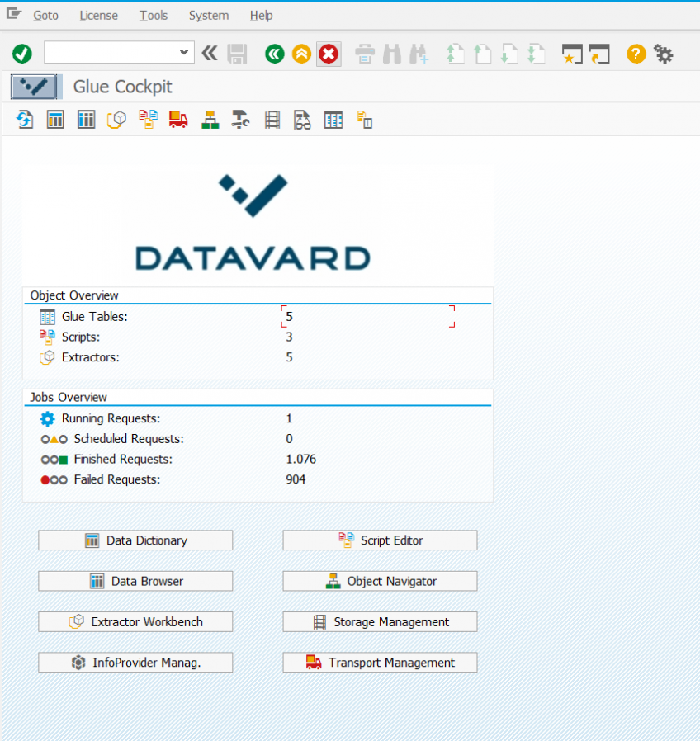This screenshot has width=700, height=741.
Task: Click the InfoProvider Manag. button
Action: pyautogui.click(x=135, y=662)
